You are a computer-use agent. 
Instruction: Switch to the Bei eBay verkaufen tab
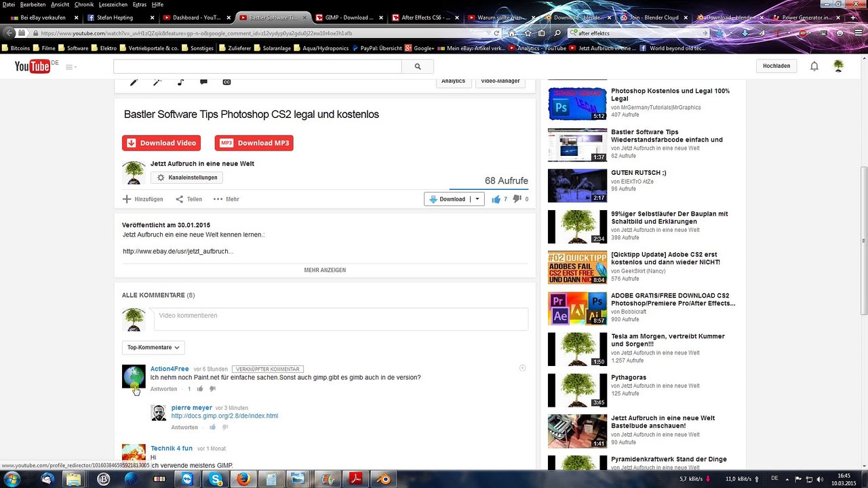(x=44, y=18)
